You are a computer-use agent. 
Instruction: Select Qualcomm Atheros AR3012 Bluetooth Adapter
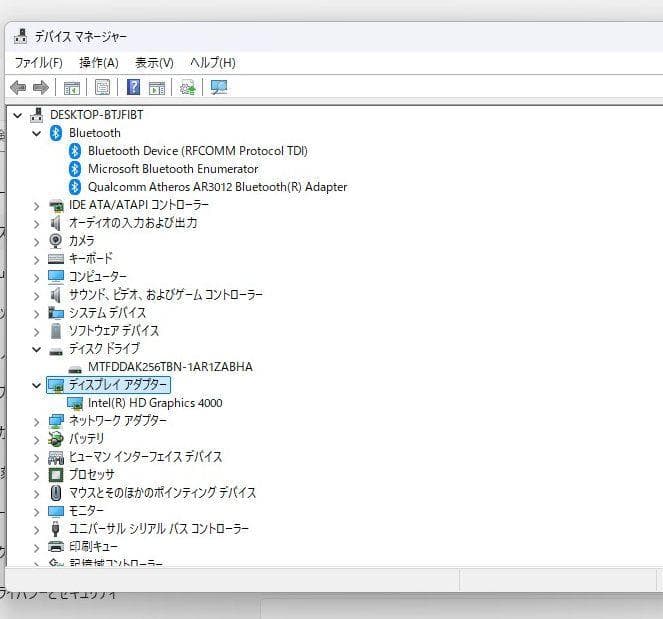pyautogui.click(x=217, y=187)
